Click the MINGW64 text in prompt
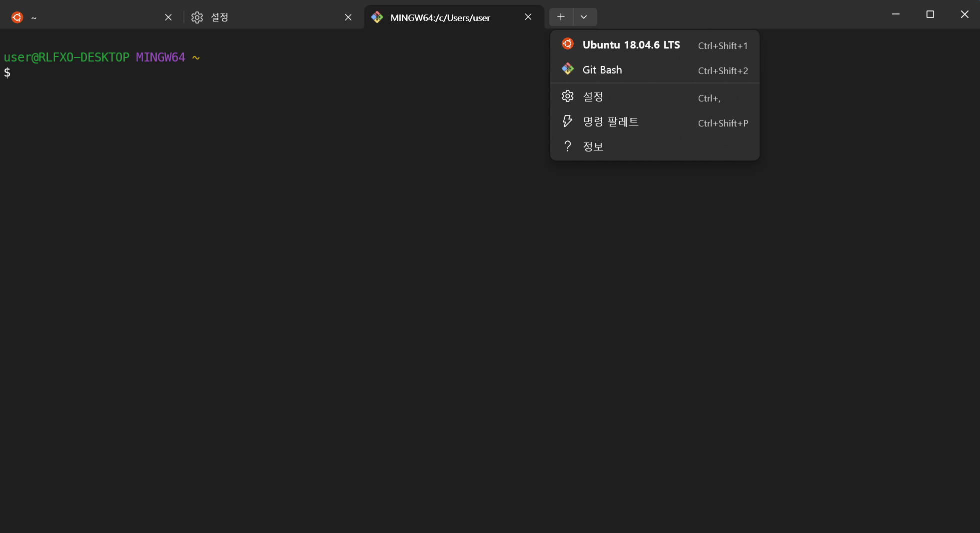Screen dimensions: 980x533 (160, 57)
